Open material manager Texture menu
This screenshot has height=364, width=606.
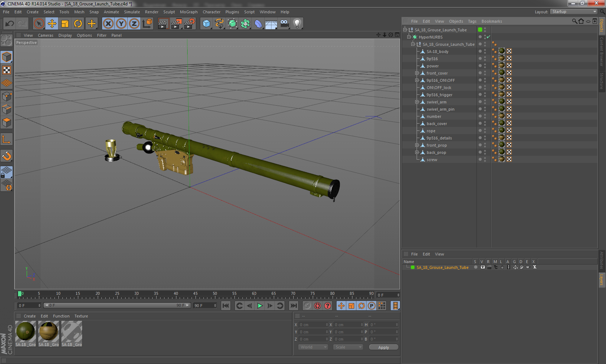pos(81,316)
